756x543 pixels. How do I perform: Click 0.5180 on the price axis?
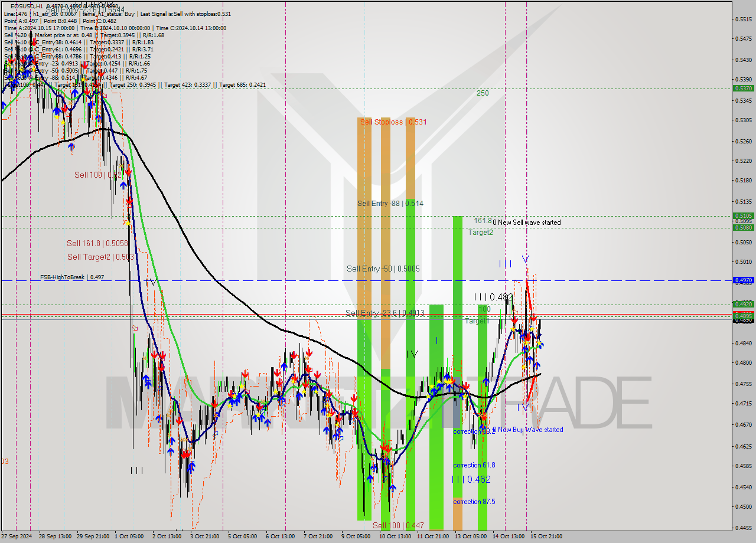click(x=743, y=180)
